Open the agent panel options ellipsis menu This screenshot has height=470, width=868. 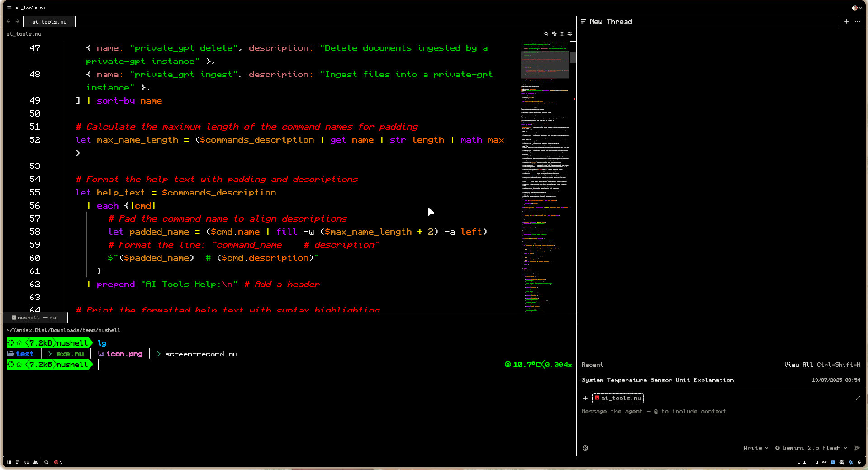[x=858, y=21]
